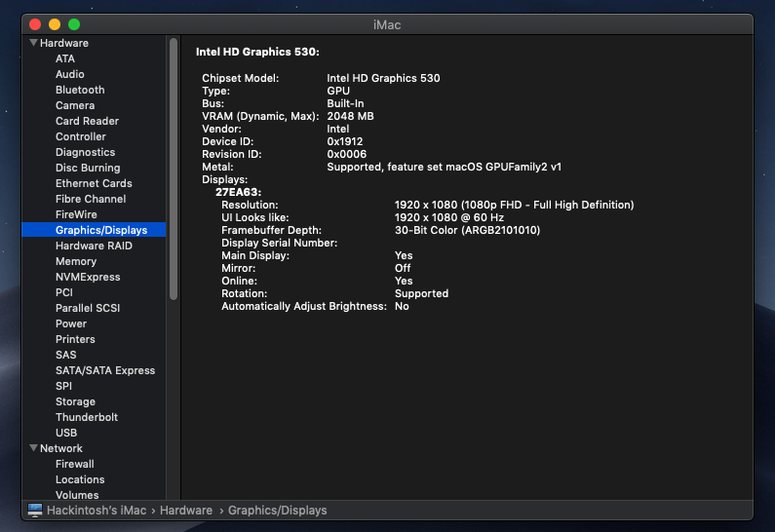The width and height of the screenshot is (775, 532).
Task: Click the 1920 x 1080 @ 60 Hz value
Action: (x=449, y=217)
